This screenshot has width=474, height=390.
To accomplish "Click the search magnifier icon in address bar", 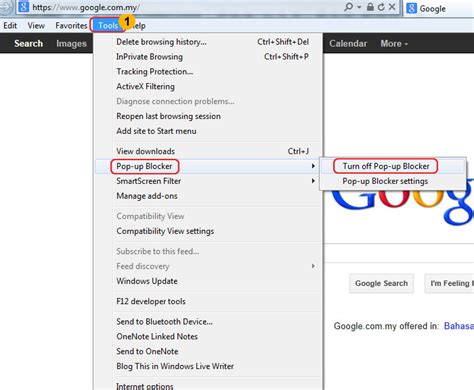I will point(348,7).
